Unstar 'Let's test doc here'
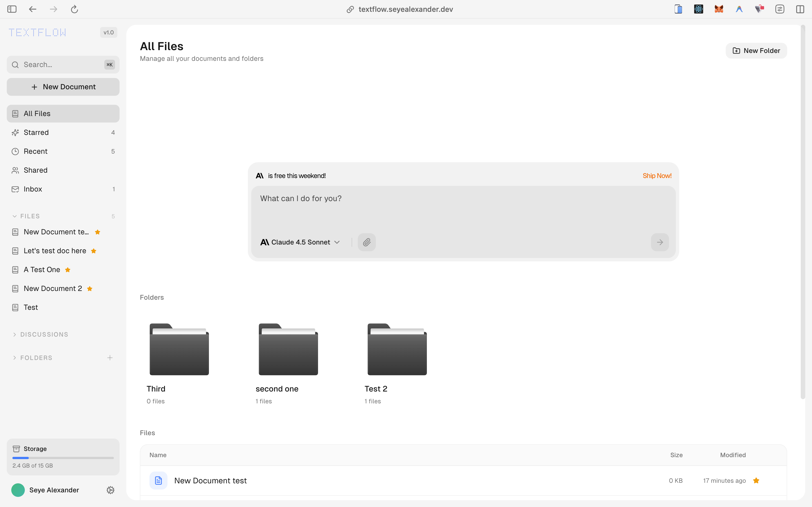The image size is (812, 507). (x=94, y=251)
